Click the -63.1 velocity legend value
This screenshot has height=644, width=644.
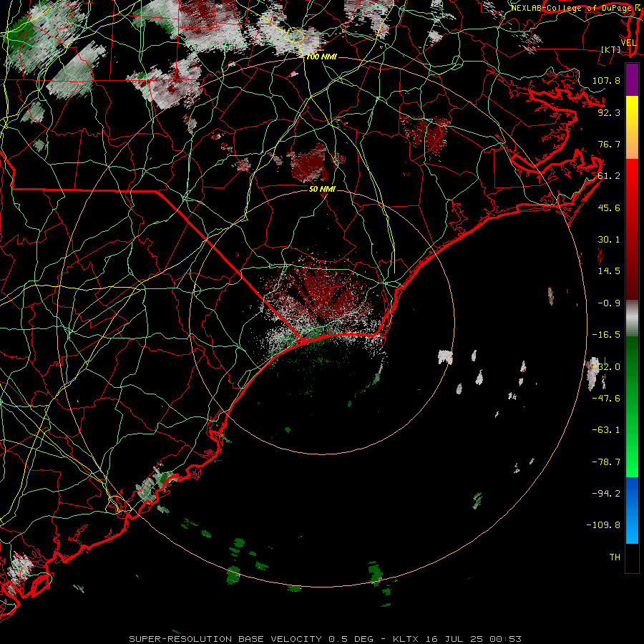[606, 430]
